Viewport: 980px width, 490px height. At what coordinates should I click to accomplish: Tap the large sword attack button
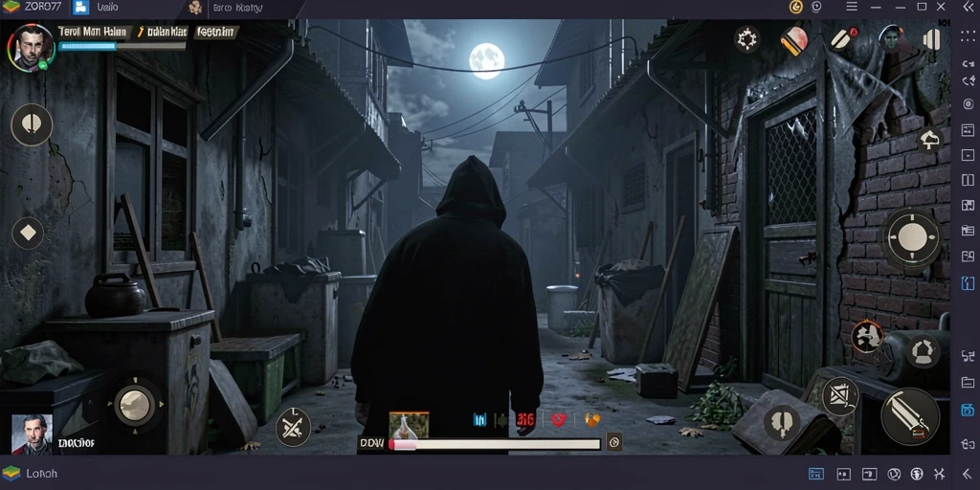tap(910, 416)
